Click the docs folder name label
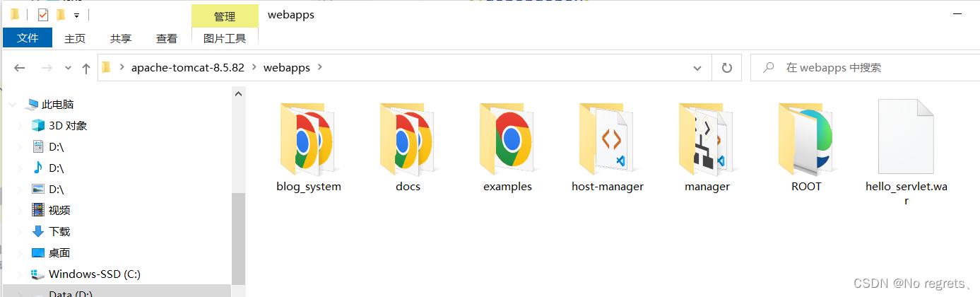Image resolution: width=980 pixels, height=297 pixels. pyautogui.click(x=408, y=187)
